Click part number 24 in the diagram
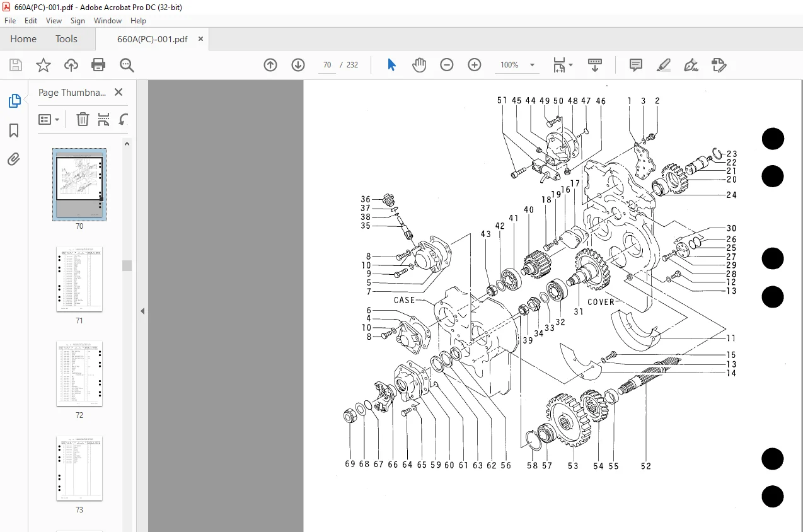The image size is (803, 532). coord(731,195)
